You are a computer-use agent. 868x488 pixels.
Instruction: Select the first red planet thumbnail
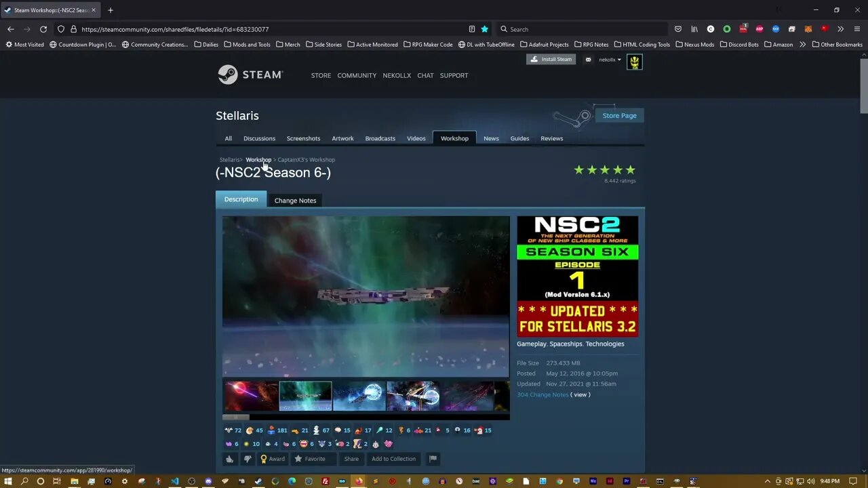251,396
